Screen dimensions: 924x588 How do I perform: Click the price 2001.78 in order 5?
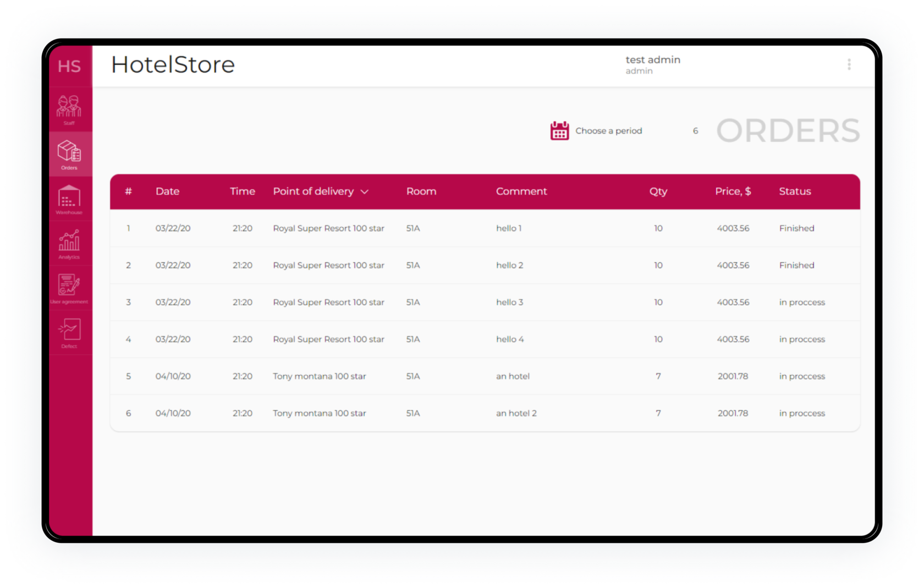click(733, 376)
